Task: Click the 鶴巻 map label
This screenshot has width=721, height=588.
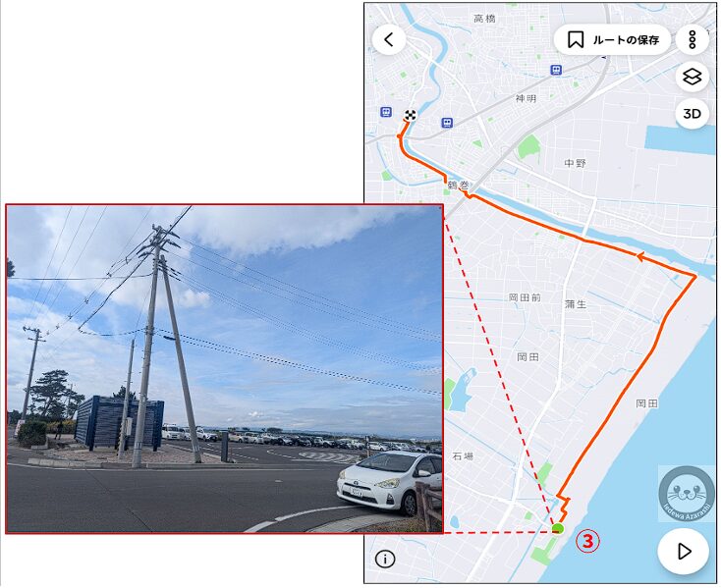Action: [459, 186]
